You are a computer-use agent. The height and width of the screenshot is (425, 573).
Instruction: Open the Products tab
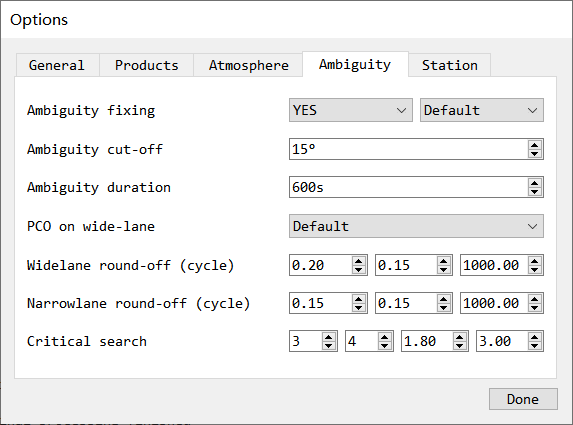pyautogui.click(x=146, y=65)
